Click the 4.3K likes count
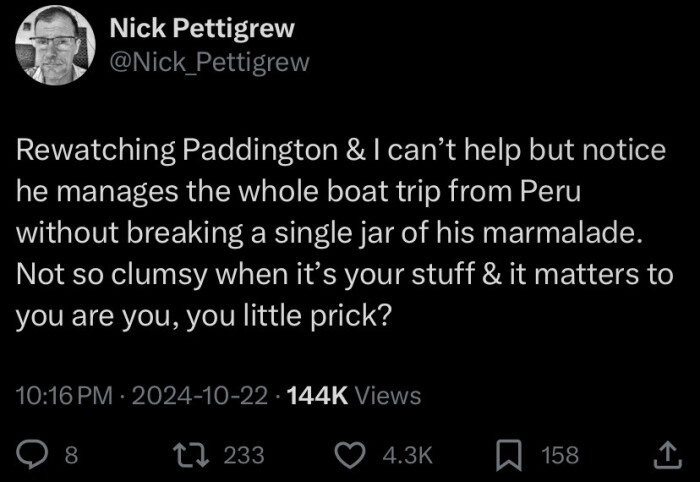Viewport: 700px width, 482px height. tap(406, 456)
